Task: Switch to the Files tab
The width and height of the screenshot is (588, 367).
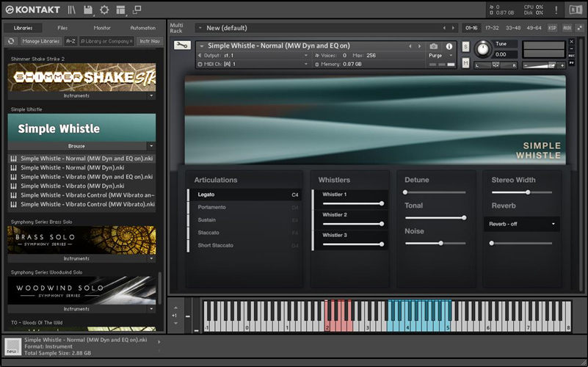Action: pyautogui.click(x=62, y=28)
